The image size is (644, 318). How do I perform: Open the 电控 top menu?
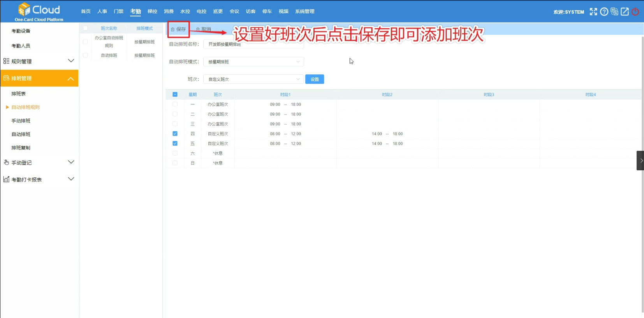(x=201, y=11)
